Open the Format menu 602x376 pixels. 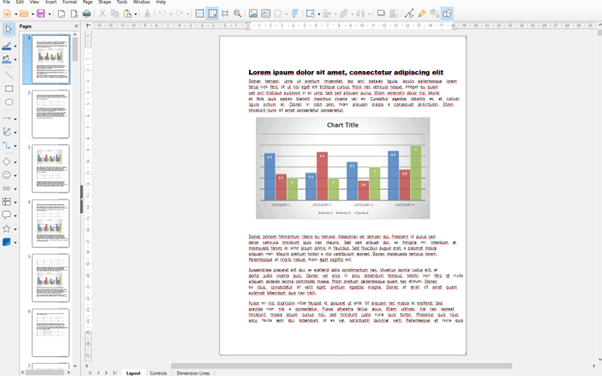[x=69, y=2]
